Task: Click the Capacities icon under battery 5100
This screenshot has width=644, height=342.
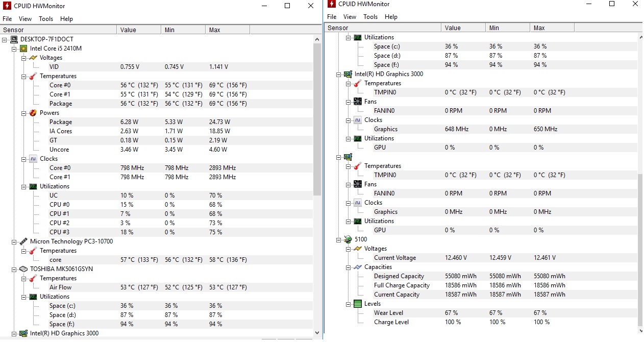Action: [358, 267]
